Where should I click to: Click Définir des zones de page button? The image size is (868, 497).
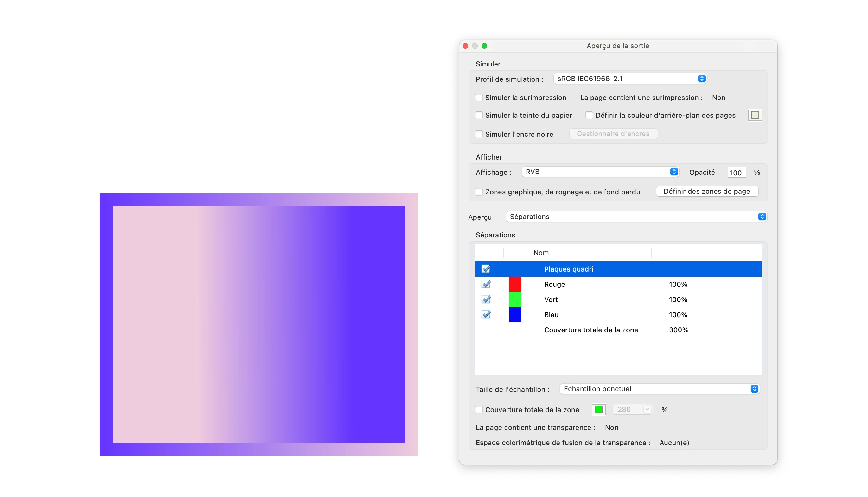707,192
